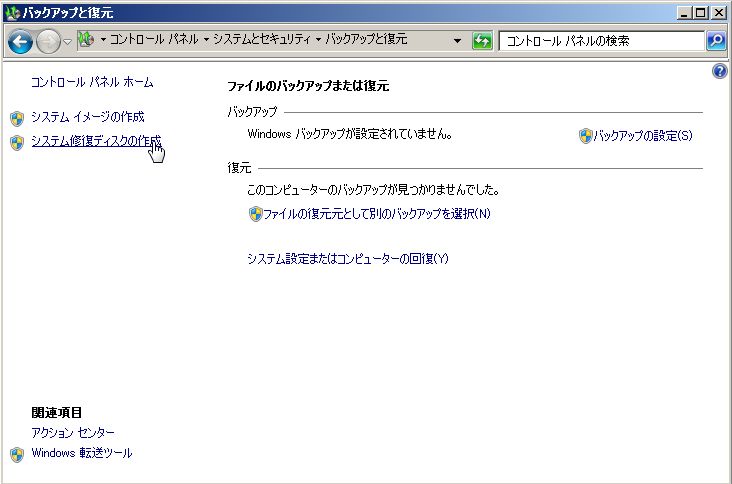This screenshot has width=732, height=484.
Task: Open help with the question mark icon
Action: (x=719, y=71)
